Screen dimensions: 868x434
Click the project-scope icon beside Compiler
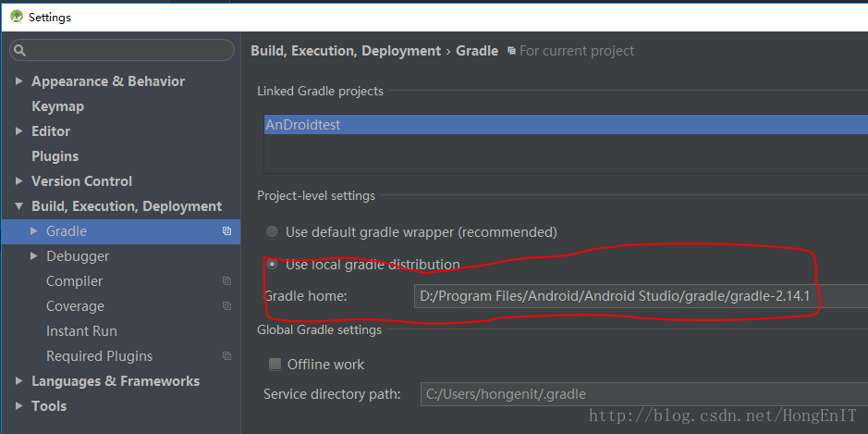226,281
